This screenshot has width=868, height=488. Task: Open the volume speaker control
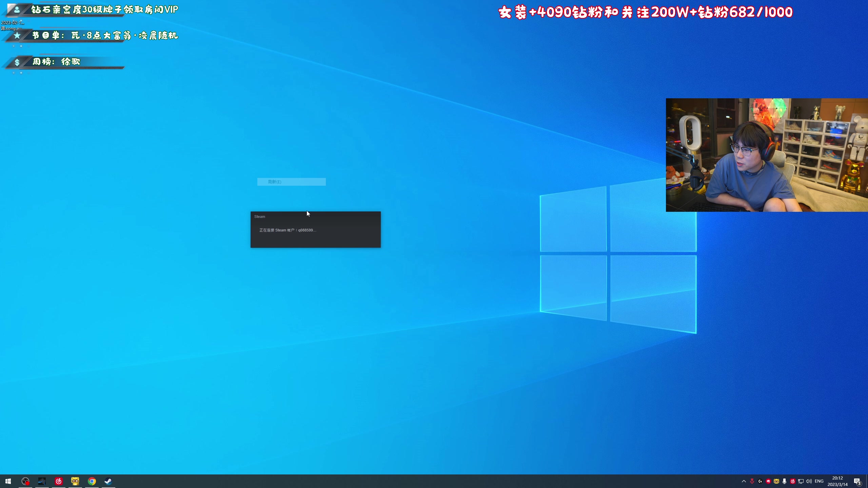point(809,481)
